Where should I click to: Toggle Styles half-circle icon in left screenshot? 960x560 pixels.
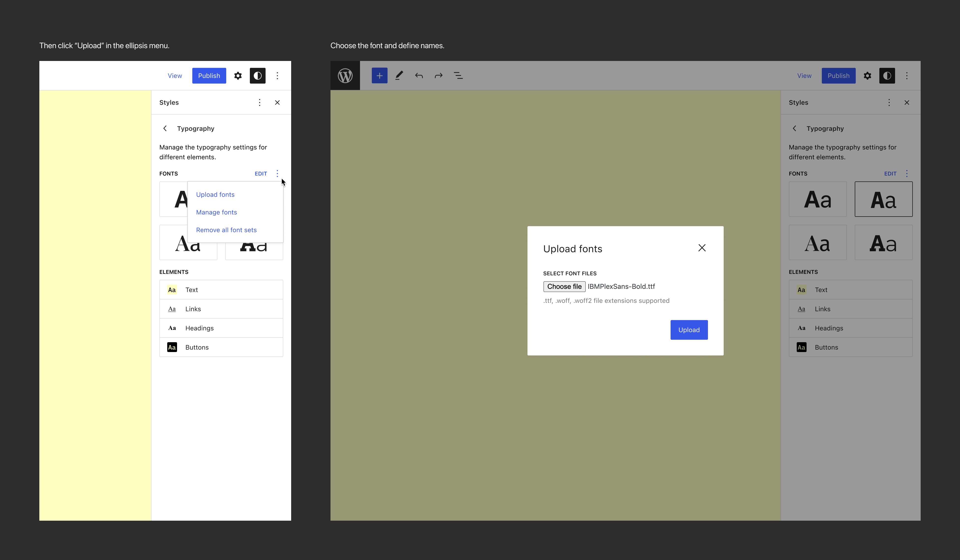pyautogui.click(x=257, y=75)
